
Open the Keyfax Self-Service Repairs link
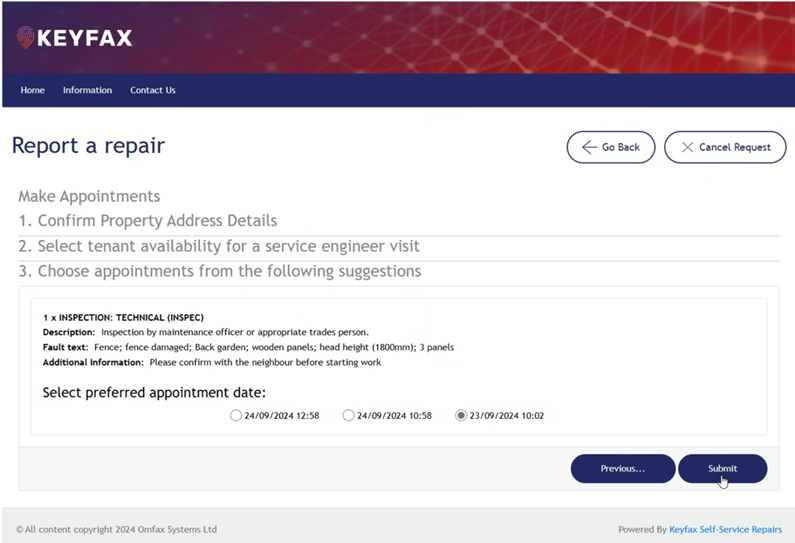click(x=725, y=529)
